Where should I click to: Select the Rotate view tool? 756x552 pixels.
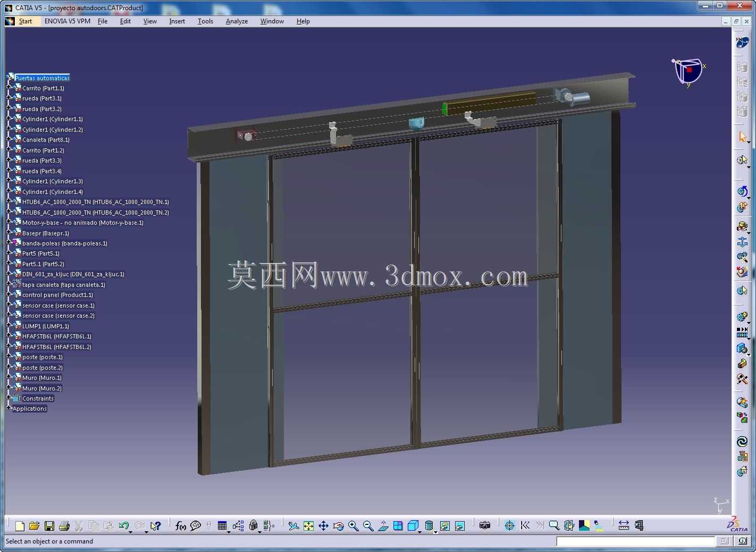coord(338,526)
